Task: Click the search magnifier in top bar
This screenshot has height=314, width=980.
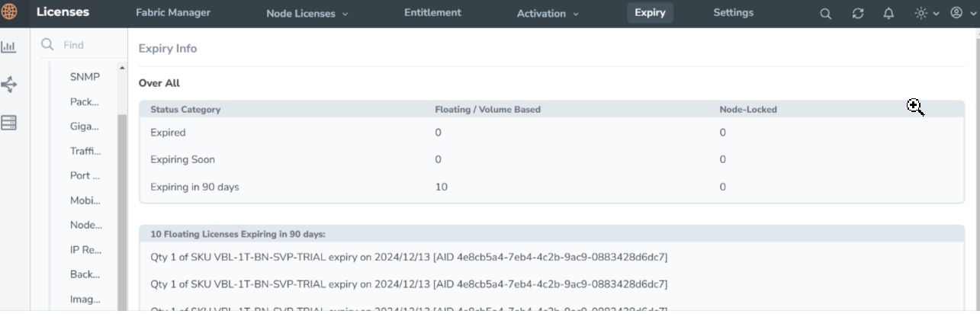Action: 825,14
